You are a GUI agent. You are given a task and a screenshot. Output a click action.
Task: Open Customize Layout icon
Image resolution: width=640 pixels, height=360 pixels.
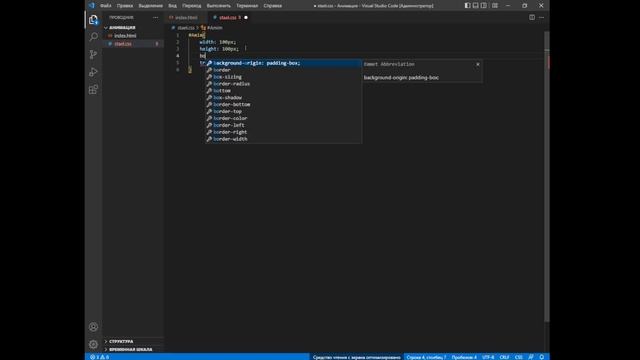coord(495,6)
